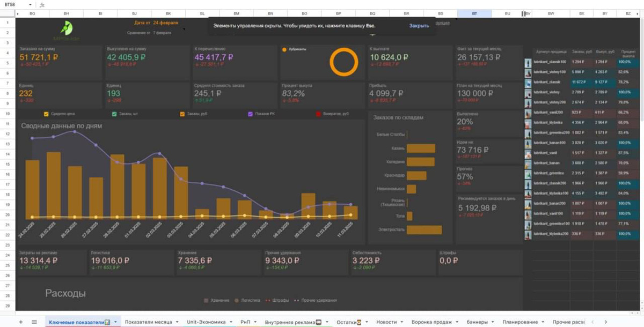Click the Прибыль value 4 099,7 ₽
Image resolution: width=644 pixels, height=327 pixels.
[x=386, y=93]
